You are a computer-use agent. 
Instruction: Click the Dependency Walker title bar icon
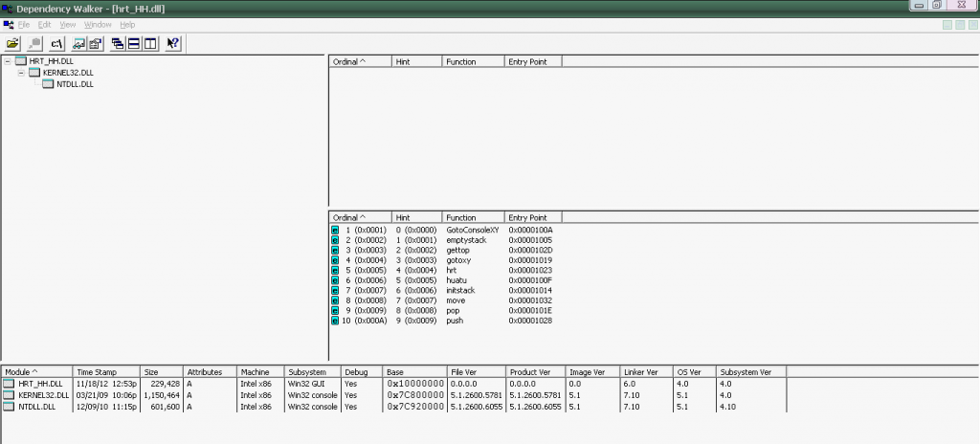pos(8,9)
